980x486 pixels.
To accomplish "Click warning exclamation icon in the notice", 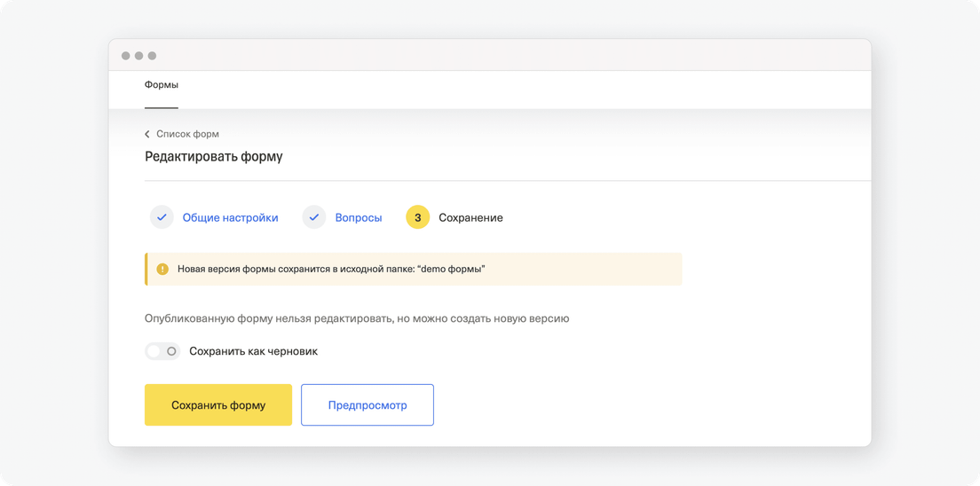I will coord(162,270).
